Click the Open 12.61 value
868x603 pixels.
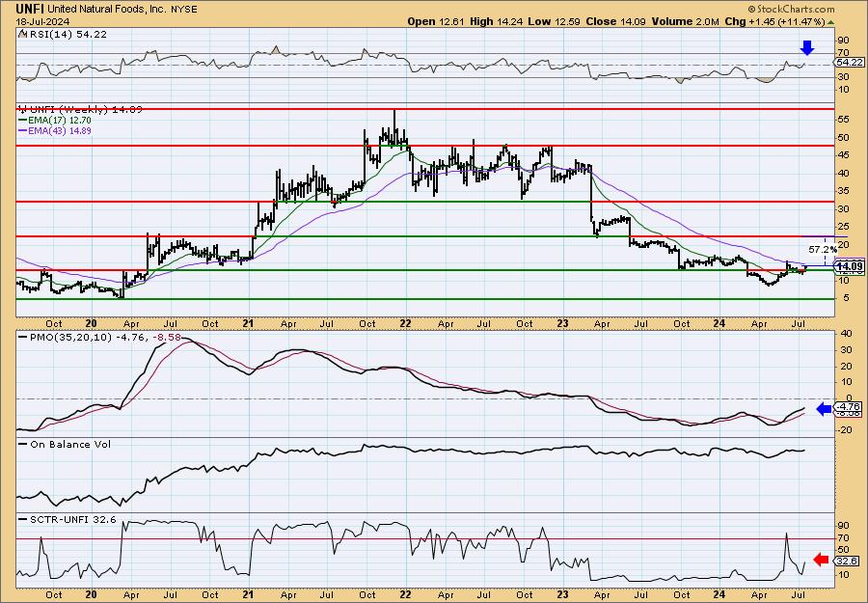pos(436,21)
